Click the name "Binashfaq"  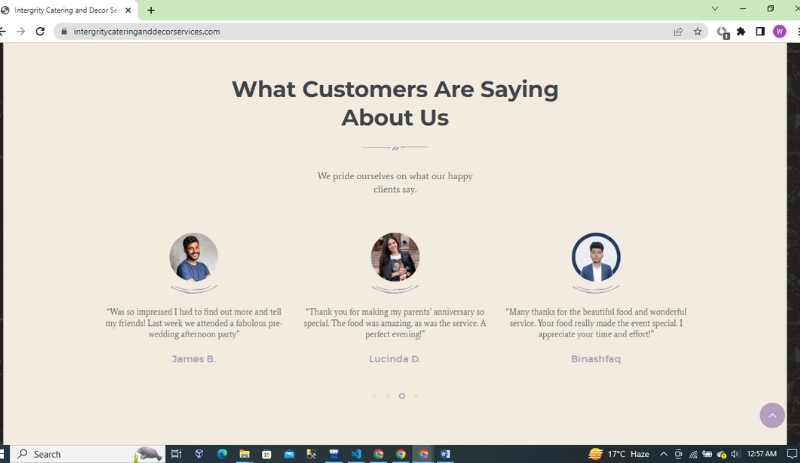pyautogui.click(x=596, y=359)
